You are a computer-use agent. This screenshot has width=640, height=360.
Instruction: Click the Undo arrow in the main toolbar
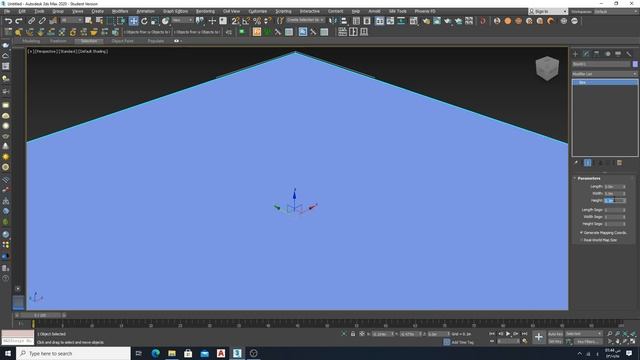pos(8,21)
